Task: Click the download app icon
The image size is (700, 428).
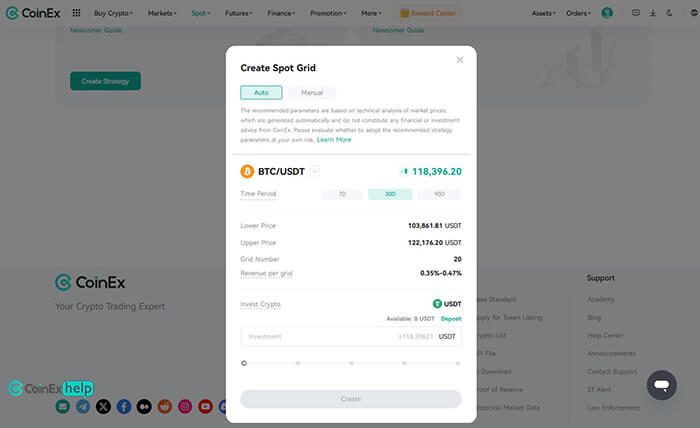Action: point(652,13)
